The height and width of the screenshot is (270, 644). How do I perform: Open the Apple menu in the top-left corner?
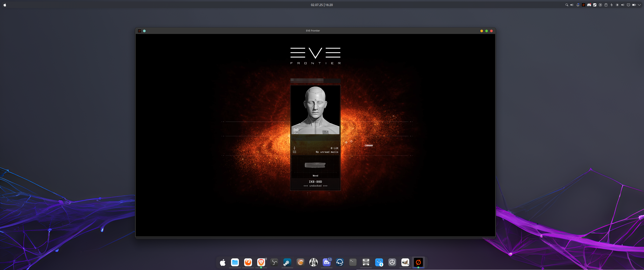pos(5,5)
